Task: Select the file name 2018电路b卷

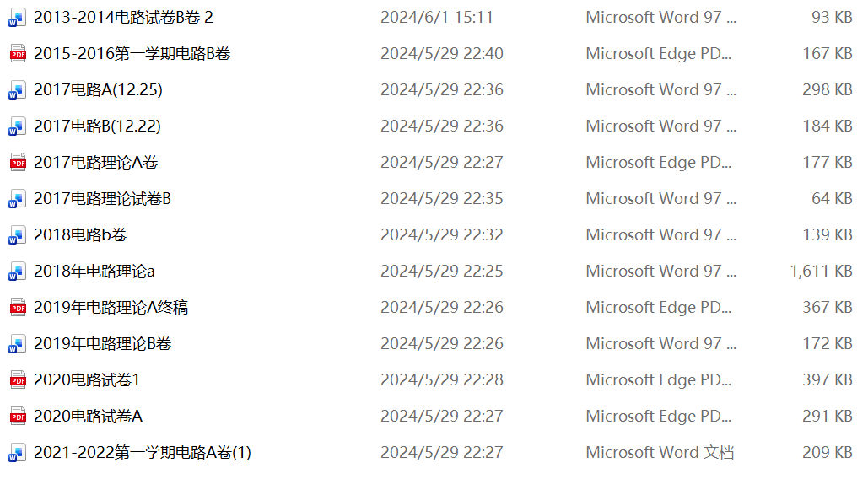Action: pos(80,234)
